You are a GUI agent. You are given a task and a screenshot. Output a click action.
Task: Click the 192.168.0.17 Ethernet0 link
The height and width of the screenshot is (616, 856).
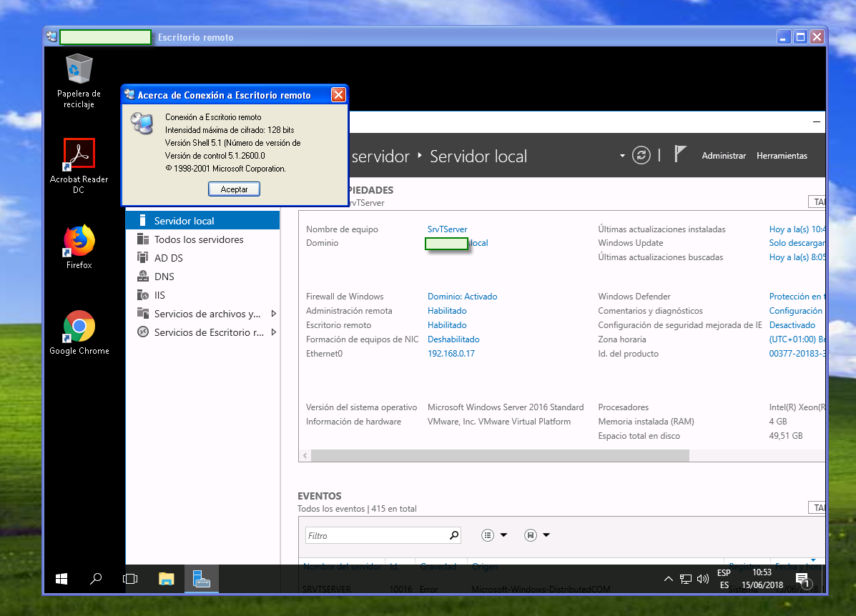(x=451, y=353)
